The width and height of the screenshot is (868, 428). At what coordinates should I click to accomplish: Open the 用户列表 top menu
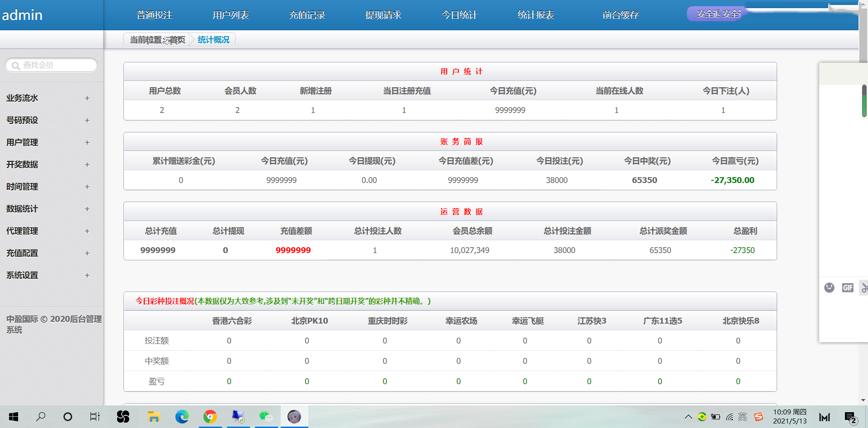[x=231, y=15]
